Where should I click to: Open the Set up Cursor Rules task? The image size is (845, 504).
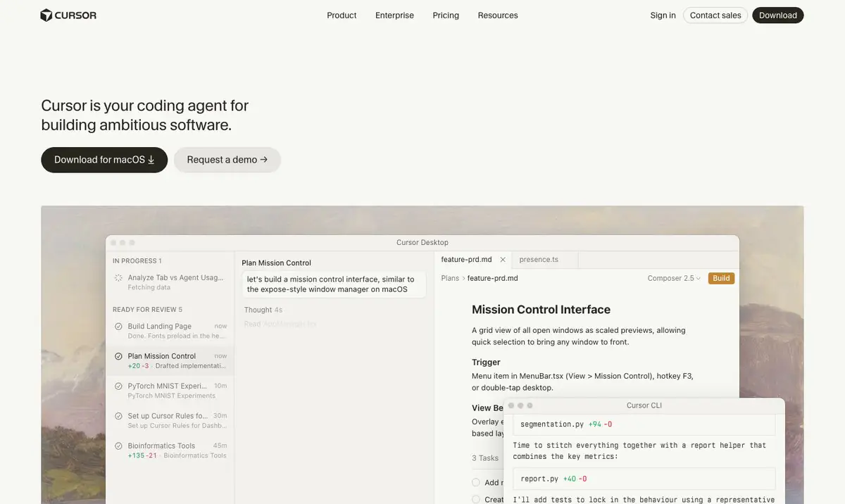[x=170, y=420]
